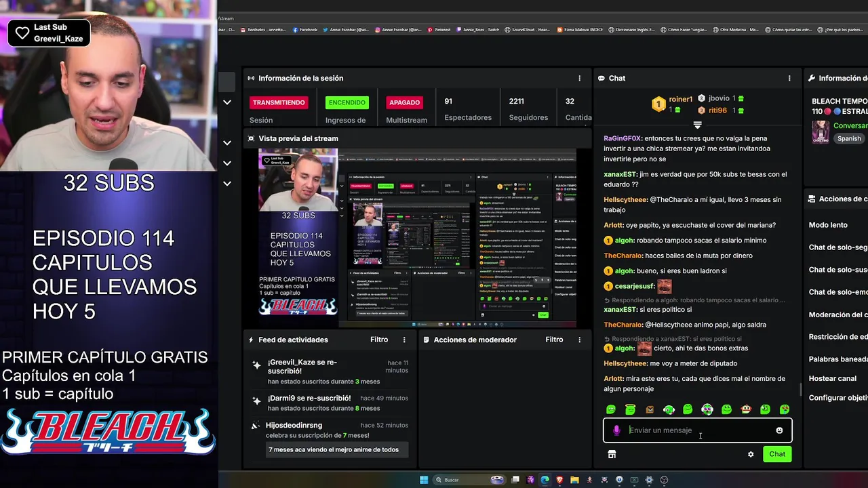Select the red hat face emote

pyautogui.click(x=746, y=409)
